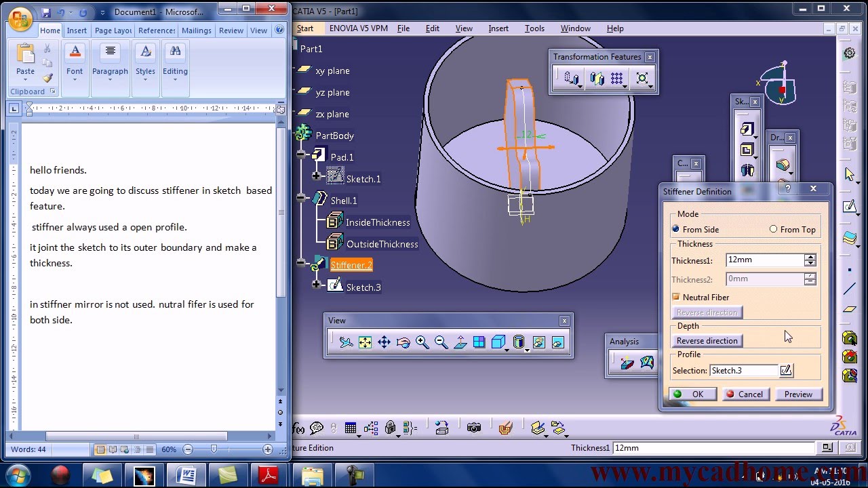
Task: Click the Word zoom out minus button
Action: [x=188, y=449]
